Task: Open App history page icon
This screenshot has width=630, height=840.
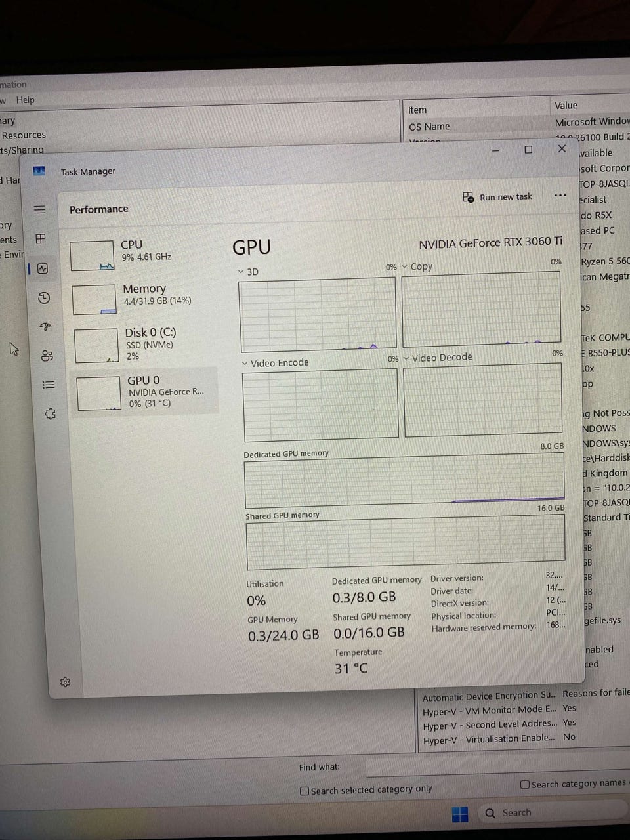Action: click(44, 298)
